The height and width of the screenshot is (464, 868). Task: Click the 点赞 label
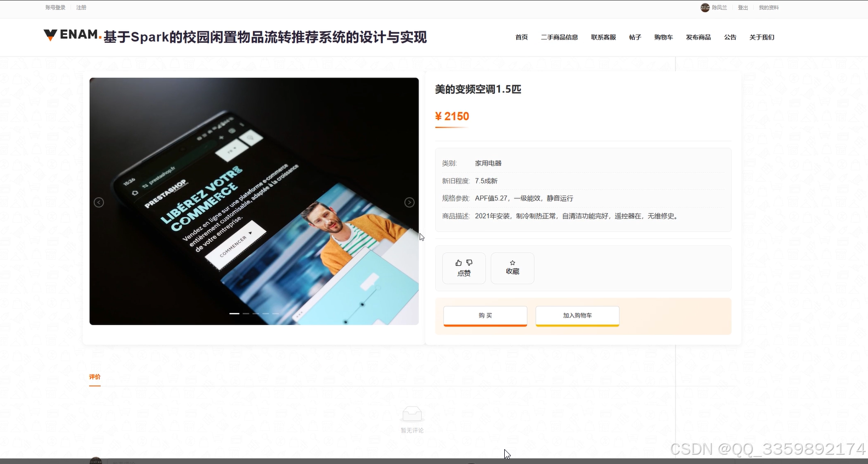point(464,273)
